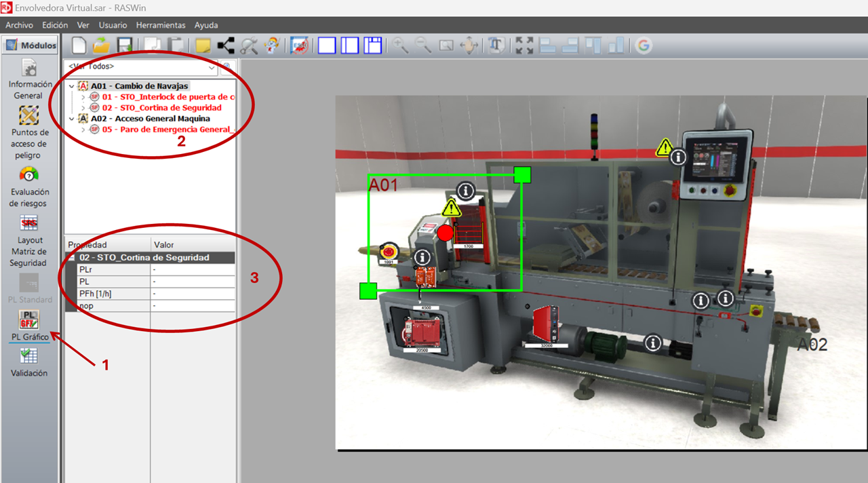Save the project with the floppy disk icon
This screenshot has width=868, height=483.
pyautogui.click(x=124, y=45)
